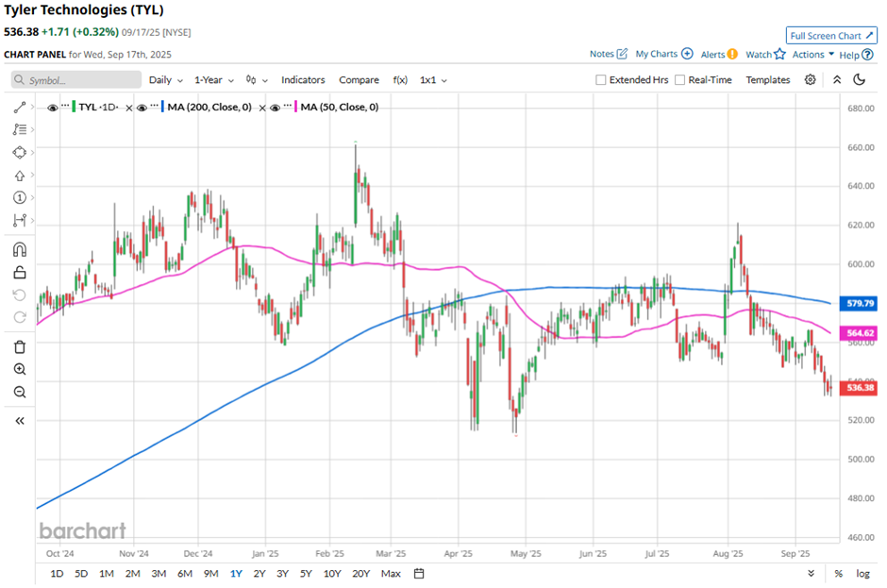Focus the Symbol search field
Screen dimensions: 887x588
coord(76,80)
